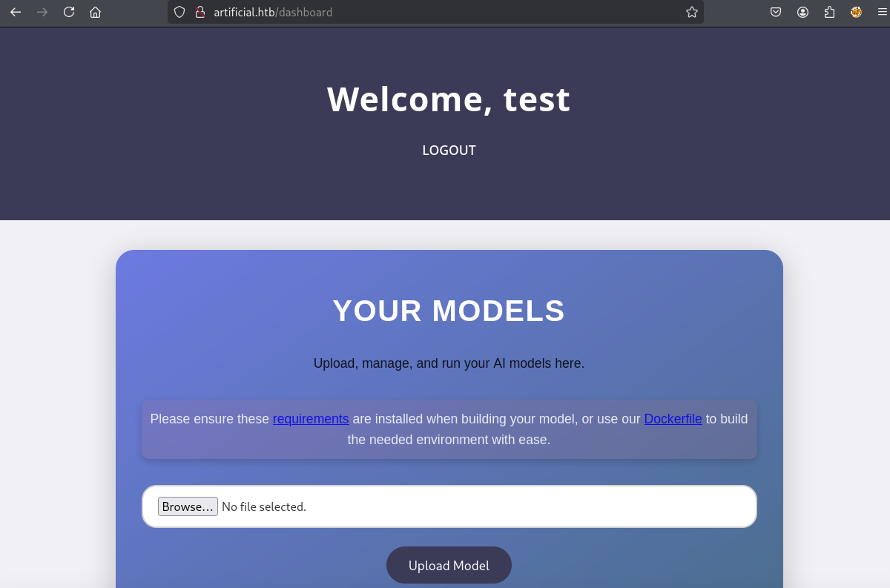Open the Save to Pocket icon

coord(776,12)
